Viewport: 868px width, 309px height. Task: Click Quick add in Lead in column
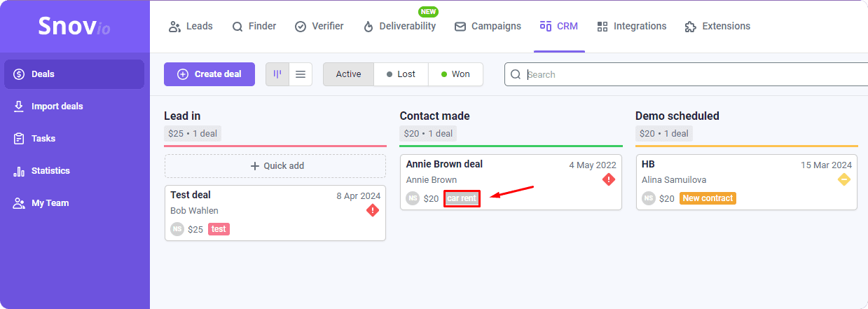(275, 166)
